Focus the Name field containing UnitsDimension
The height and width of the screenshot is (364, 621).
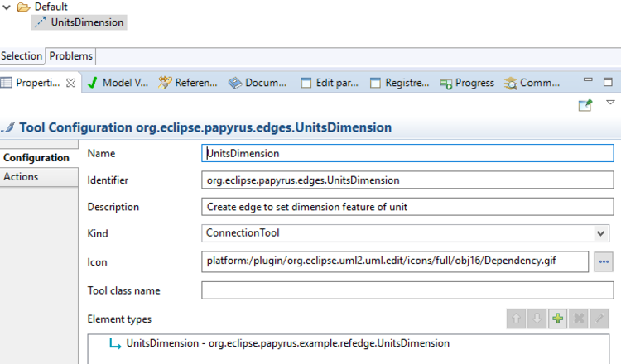(407, 153)
